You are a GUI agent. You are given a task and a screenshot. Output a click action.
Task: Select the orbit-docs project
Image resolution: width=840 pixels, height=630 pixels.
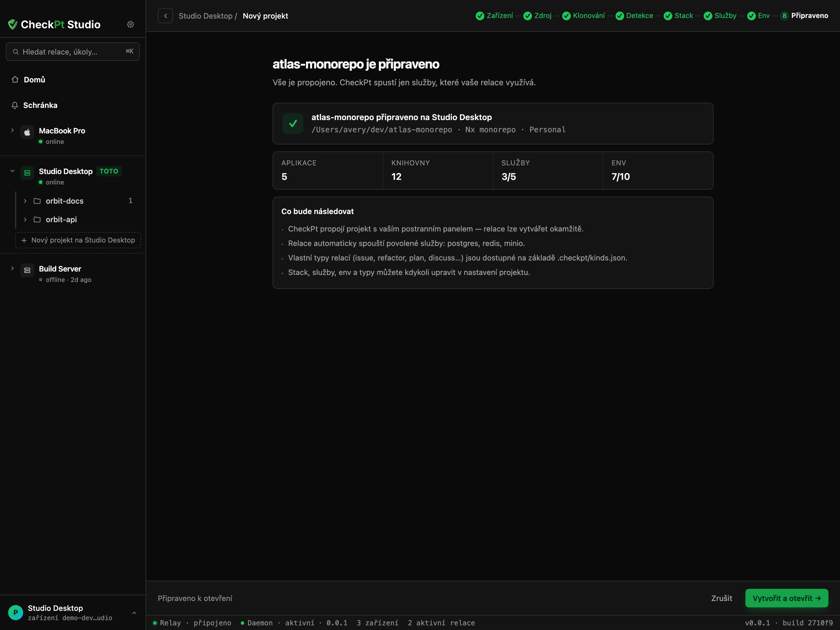[x=65, y=201]
